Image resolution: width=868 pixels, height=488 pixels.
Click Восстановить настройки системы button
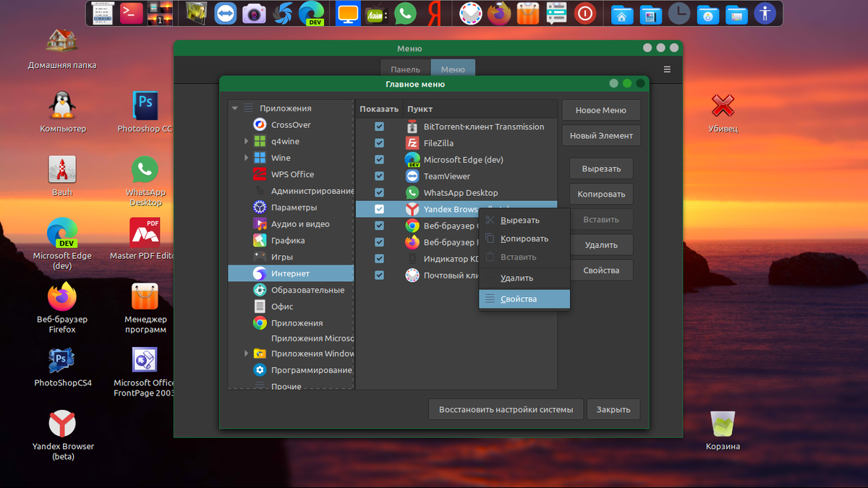(506, 409)
